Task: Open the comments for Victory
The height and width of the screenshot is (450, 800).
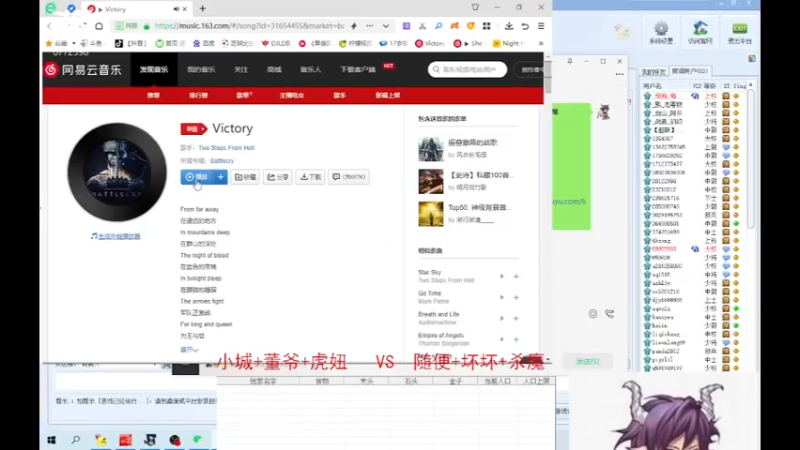Action: tap(348, 177)
